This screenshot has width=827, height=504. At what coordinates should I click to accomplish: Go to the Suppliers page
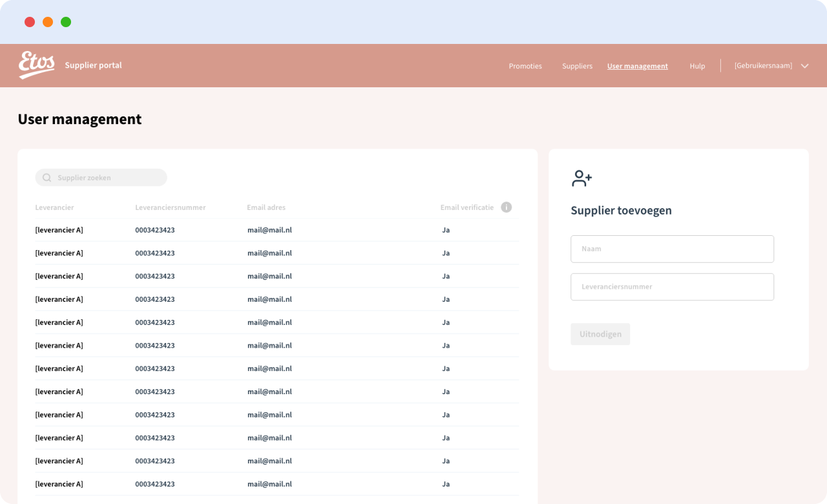point(577,66)
